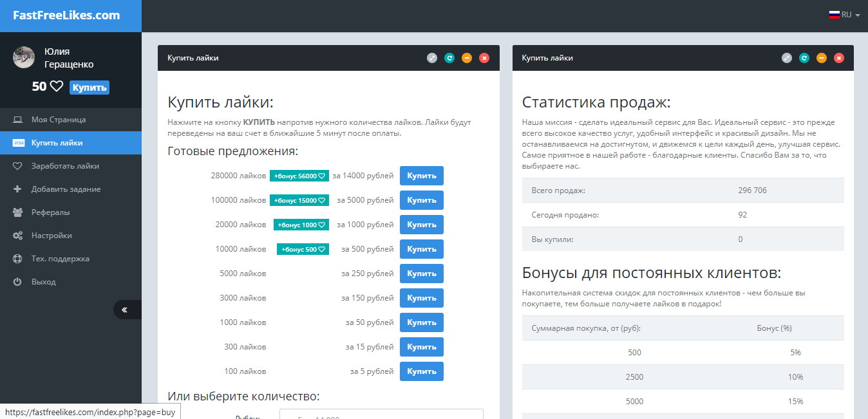Click the globe icon beside Тех. поддержка
The image size is (868, 419).
click(19, 258)
